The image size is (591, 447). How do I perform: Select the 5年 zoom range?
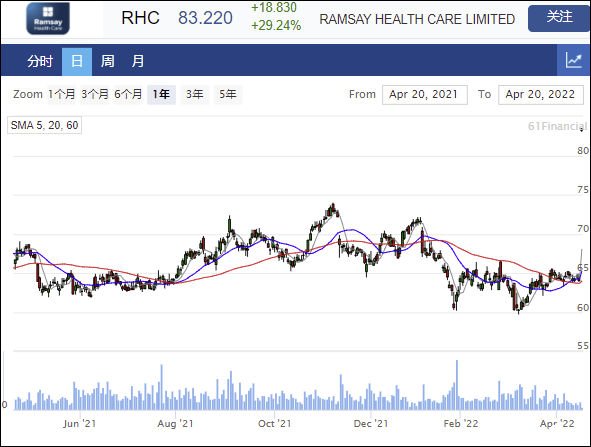228,94
